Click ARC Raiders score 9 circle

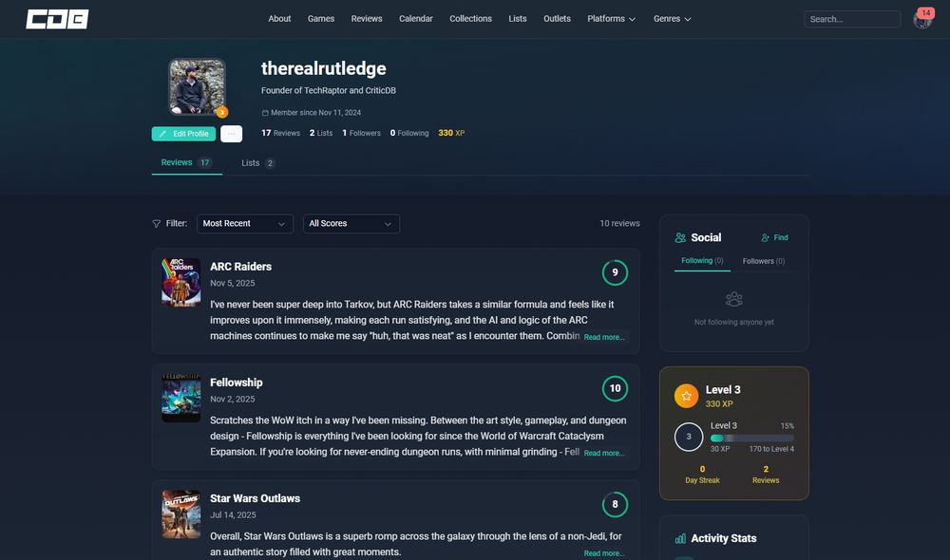pyautogui.click(x=615, y=272)
